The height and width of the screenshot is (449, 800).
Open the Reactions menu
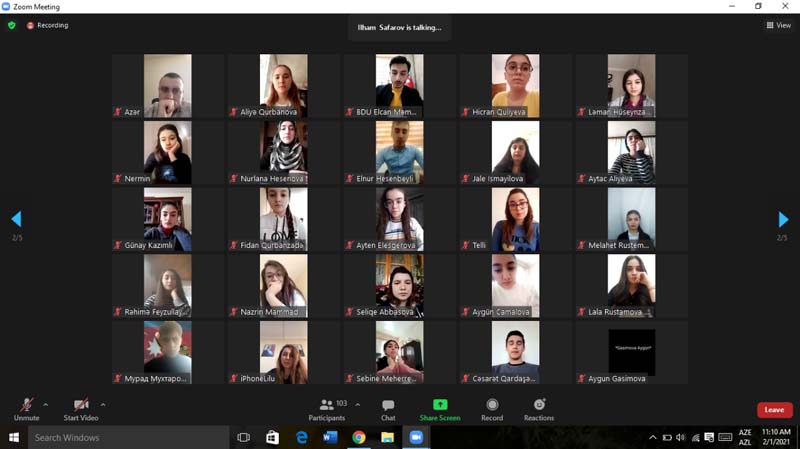coord(539,406)
